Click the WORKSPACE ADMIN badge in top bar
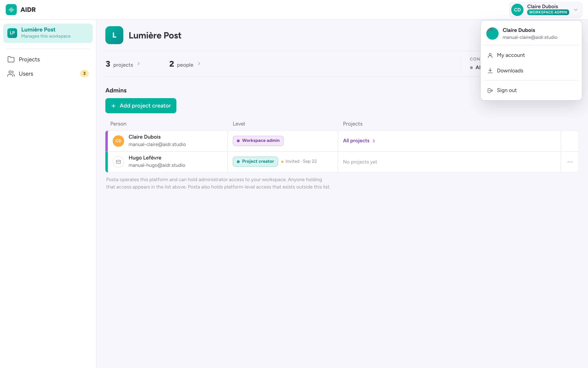This screenshot has height=368, width=588. (548, 12)
